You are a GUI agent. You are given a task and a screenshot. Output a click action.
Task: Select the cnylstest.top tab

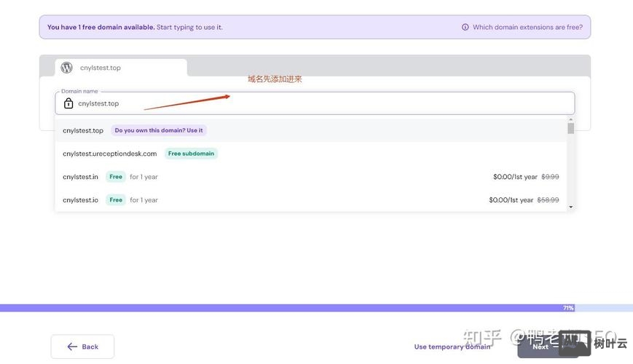point(121,68)
